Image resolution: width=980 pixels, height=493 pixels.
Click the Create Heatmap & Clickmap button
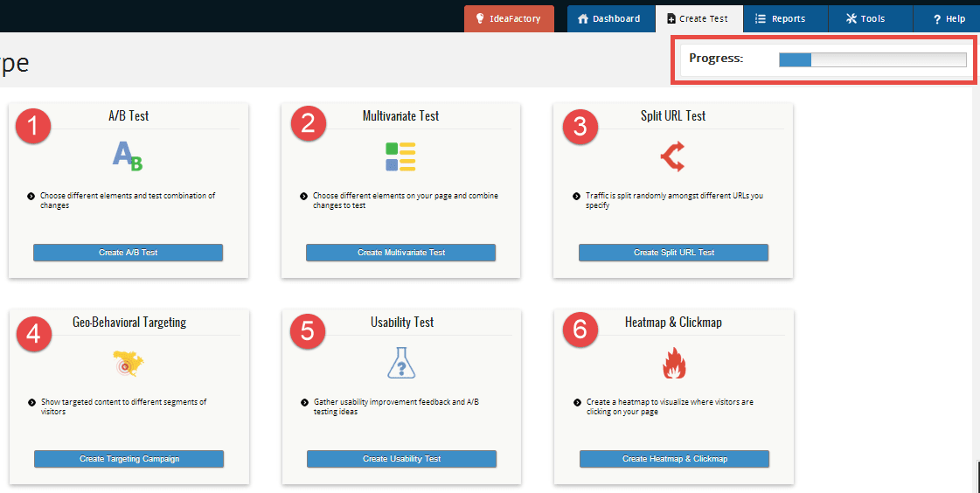(x=674, y=459)
